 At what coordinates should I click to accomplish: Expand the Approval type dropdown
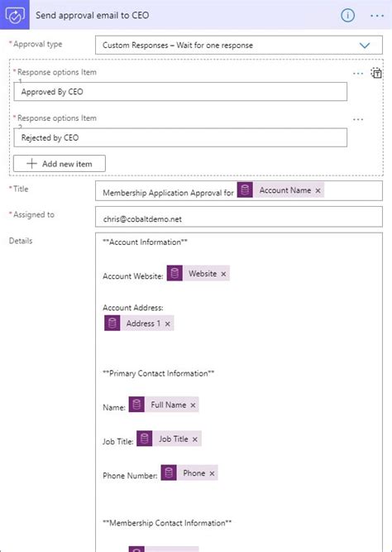(365, 46)
